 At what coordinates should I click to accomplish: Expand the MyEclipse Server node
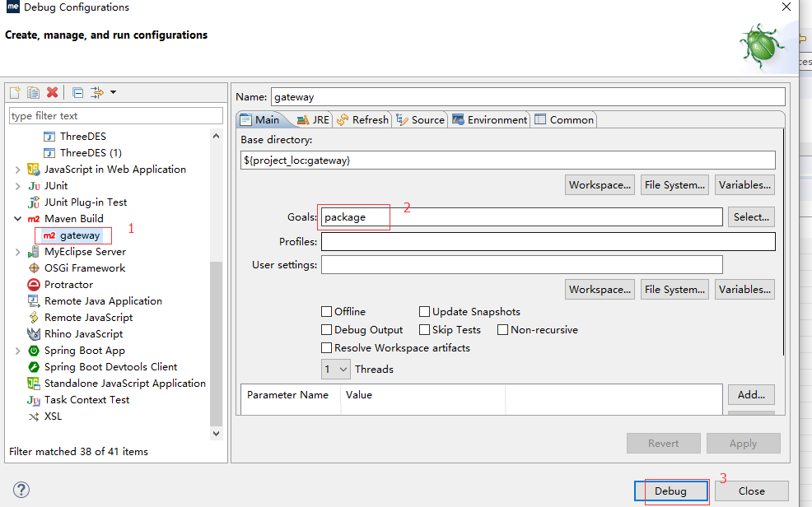pyautogui.click(x=17, y=252)
